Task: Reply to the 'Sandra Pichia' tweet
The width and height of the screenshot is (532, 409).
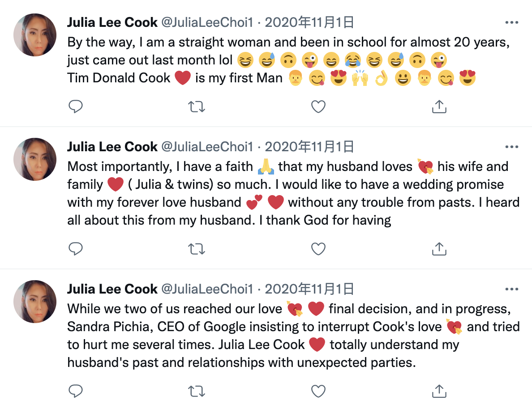Action: point(76,391)
